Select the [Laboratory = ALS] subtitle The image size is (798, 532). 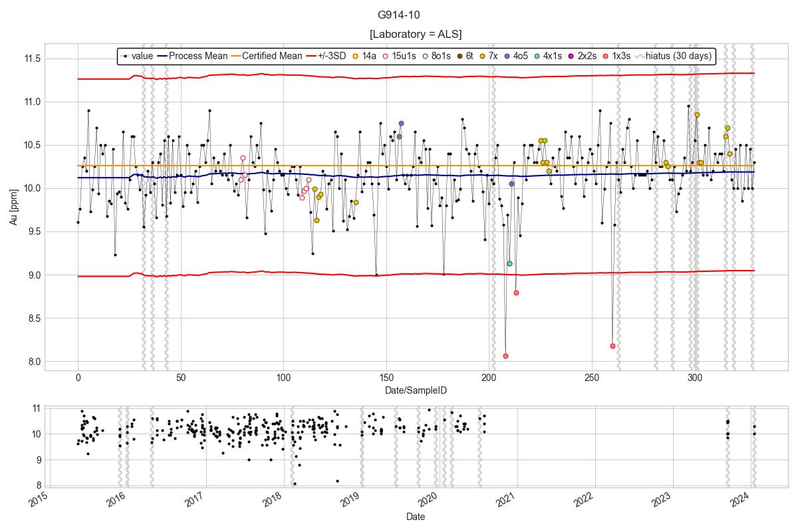click(x=415, y=34)
